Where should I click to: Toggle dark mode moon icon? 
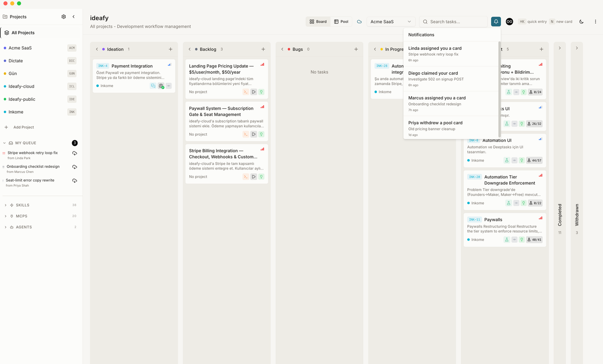[x=581, y=22]
